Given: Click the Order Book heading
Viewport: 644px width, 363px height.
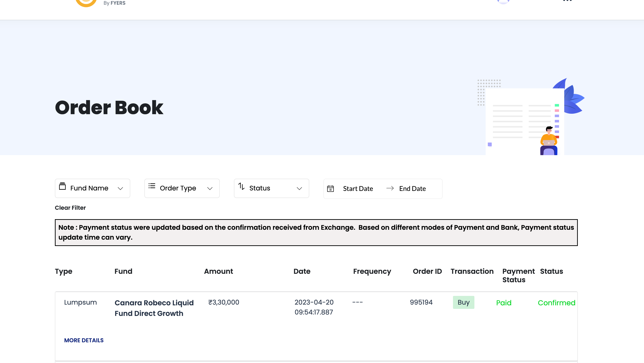Looking at the screenshot, I should pyautogui.click(x=109, y=107).
